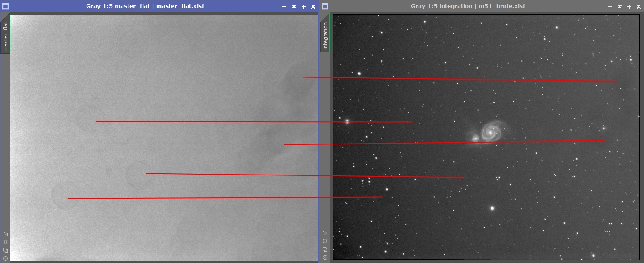The image size is (644, 263).
Task: Click the crossed-square zoom icon in integration window
Action: point(325,242)
